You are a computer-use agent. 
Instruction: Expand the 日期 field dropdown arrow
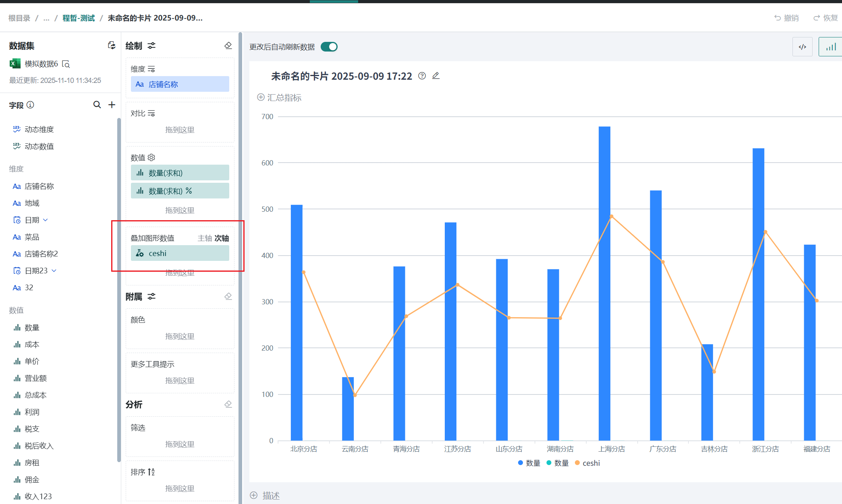point(46,220)
